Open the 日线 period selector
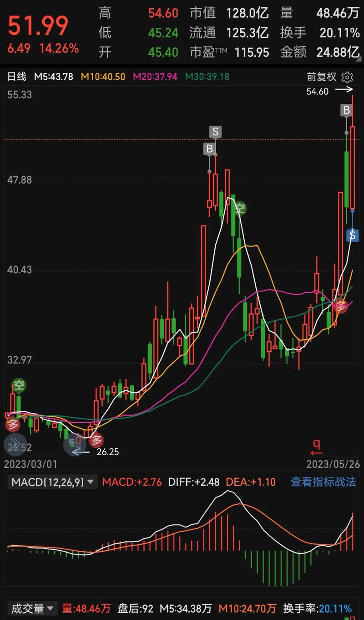This screenshot has width=364, height=620. [x=17, y=77]
